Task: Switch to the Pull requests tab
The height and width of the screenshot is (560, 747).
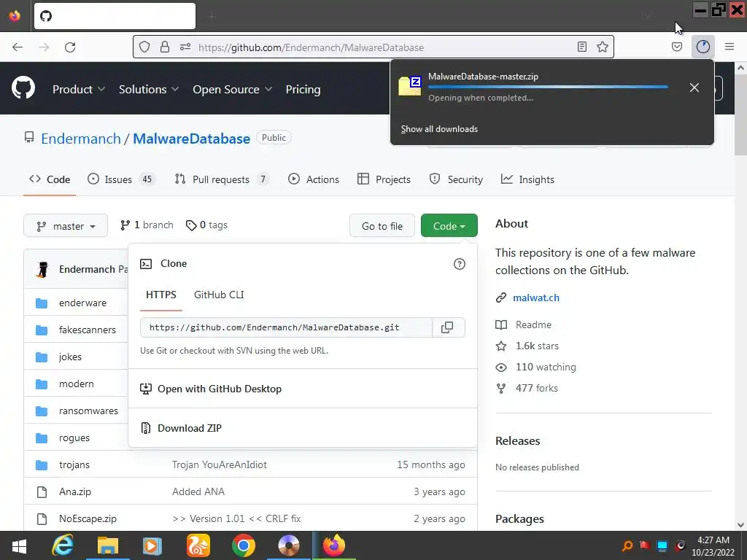Action: point(221,179)
